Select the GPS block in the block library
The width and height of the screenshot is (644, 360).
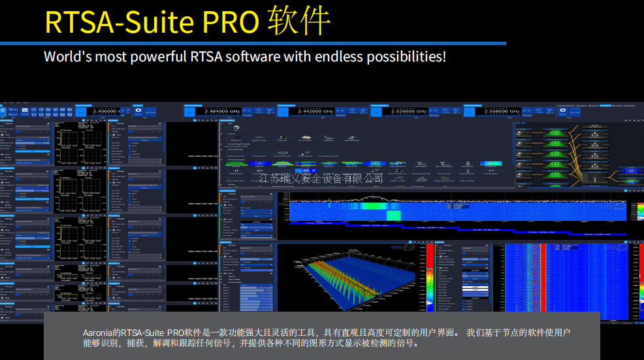pos(236,128)
